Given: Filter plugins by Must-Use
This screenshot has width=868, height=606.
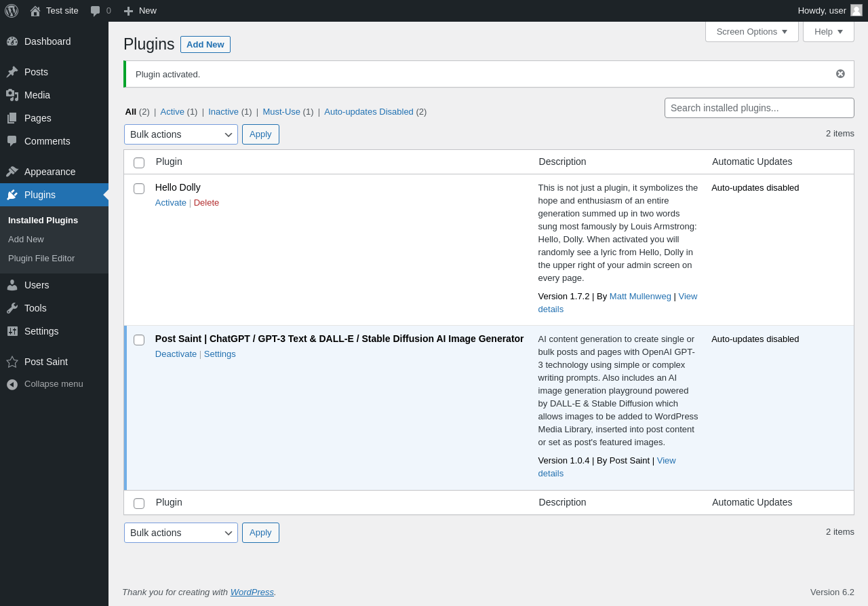Looking at the screenshot, I should [281, 111].
